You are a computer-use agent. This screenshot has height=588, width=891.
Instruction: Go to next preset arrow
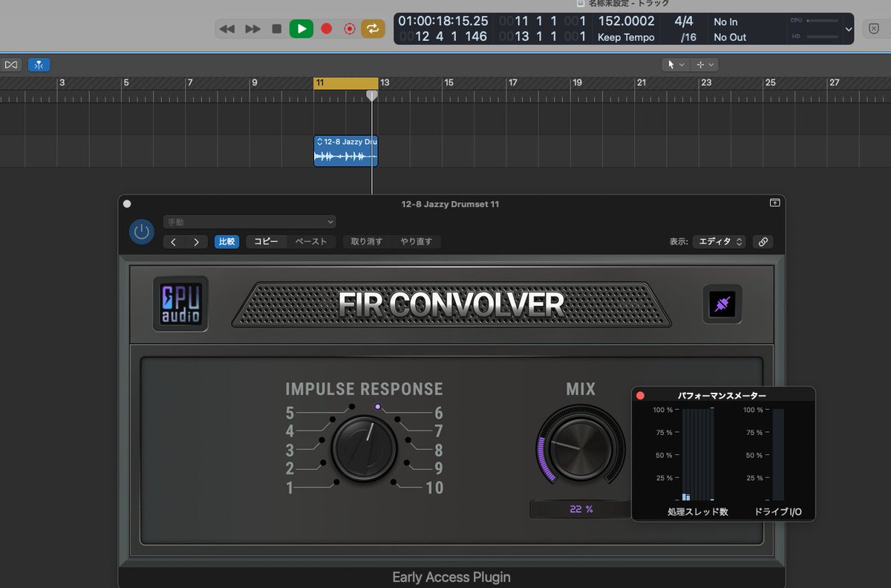pyautogui.click(x=196, y=242)
